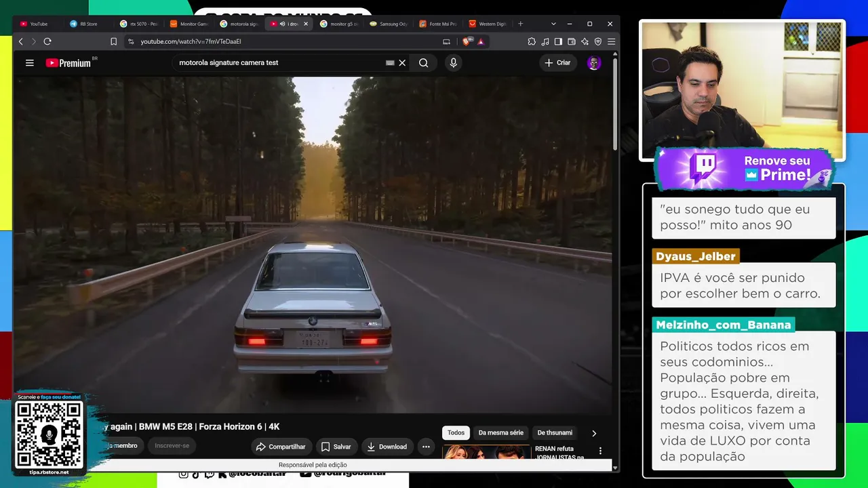Click the Renove seu Prime Twitch banner
868x488 pixels.
[x=745, y=169]
